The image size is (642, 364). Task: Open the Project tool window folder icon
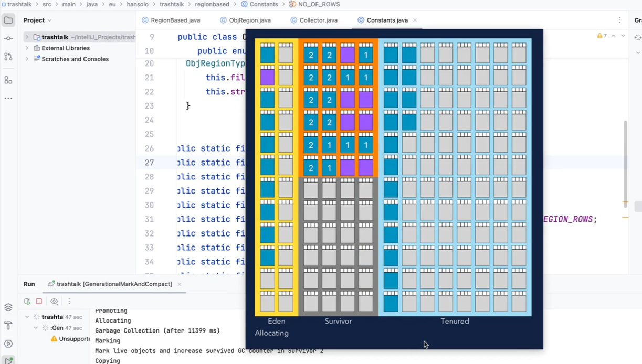tap(8, 20)
